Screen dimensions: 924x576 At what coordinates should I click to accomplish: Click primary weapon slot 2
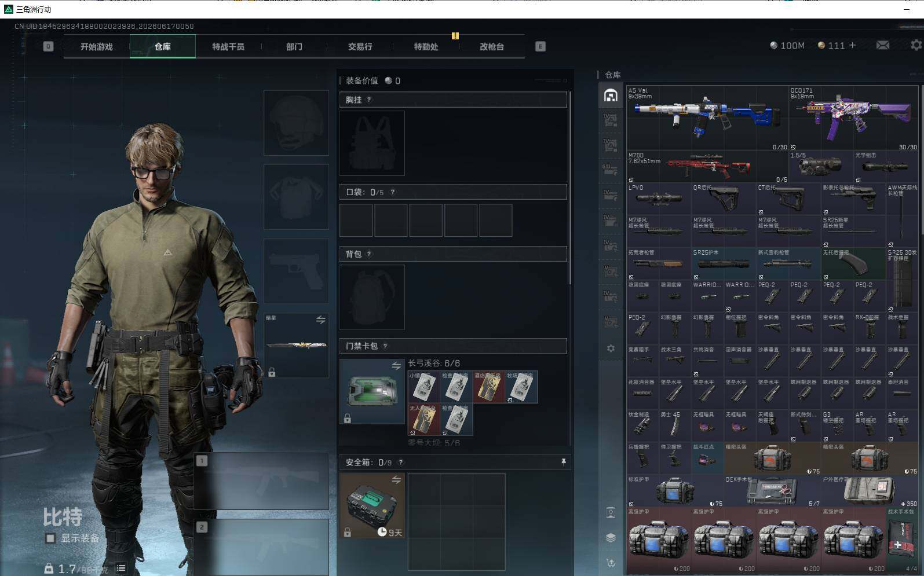pyautogui.click(x=261, y=547)
